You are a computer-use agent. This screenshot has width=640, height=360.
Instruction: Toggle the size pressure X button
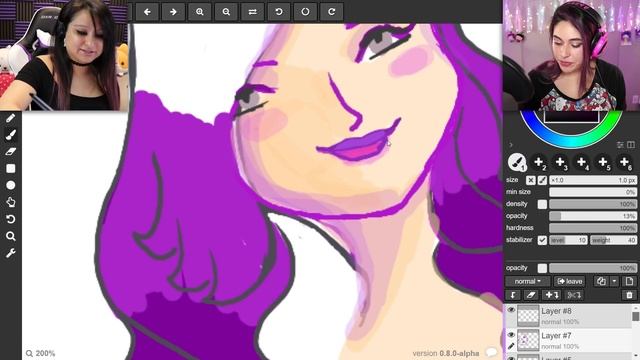(x=530, y=180)
